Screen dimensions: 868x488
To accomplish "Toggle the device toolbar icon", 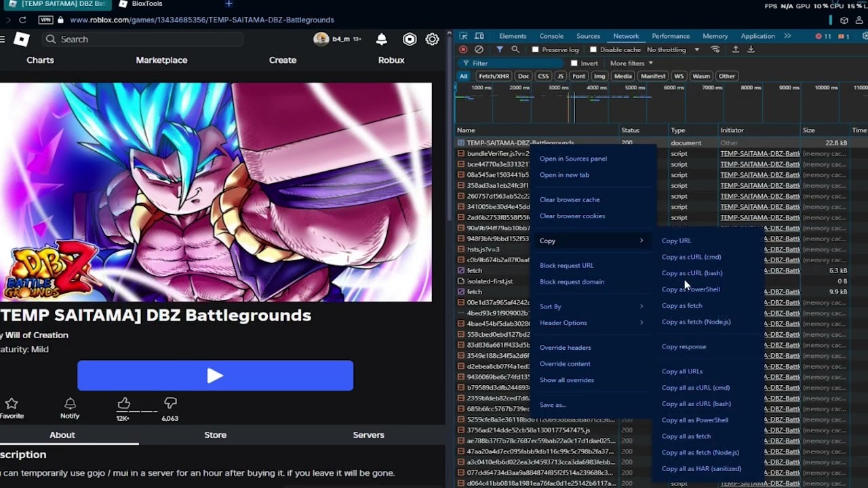I will (x=479, y=36).
